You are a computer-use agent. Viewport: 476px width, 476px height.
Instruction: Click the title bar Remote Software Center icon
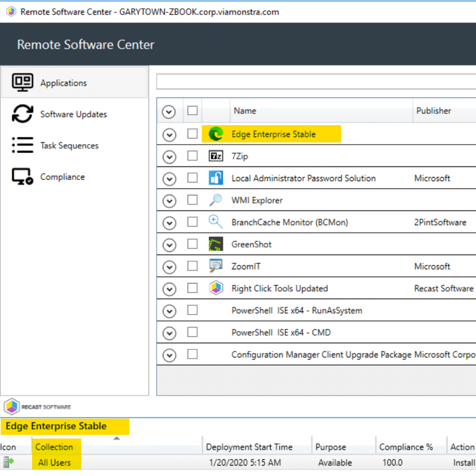pyautogui.click(x=11, y=12)
